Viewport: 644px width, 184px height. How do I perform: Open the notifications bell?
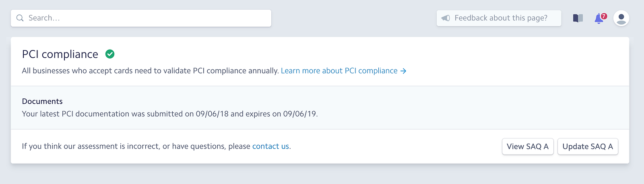(599, 19)
